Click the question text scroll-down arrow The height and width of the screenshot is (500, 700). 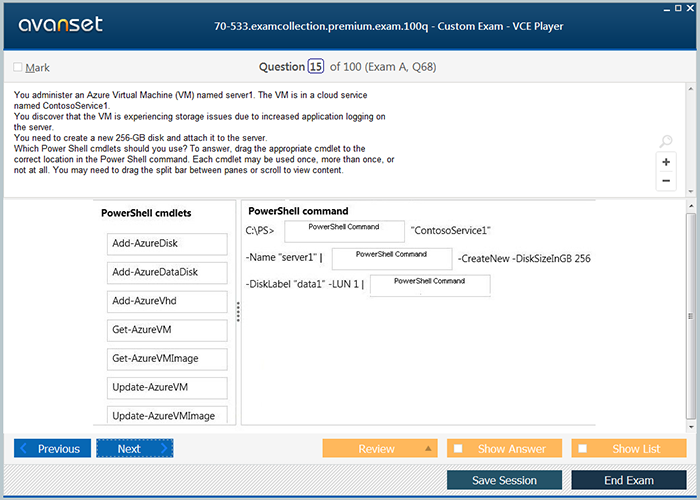click(691, 192)
